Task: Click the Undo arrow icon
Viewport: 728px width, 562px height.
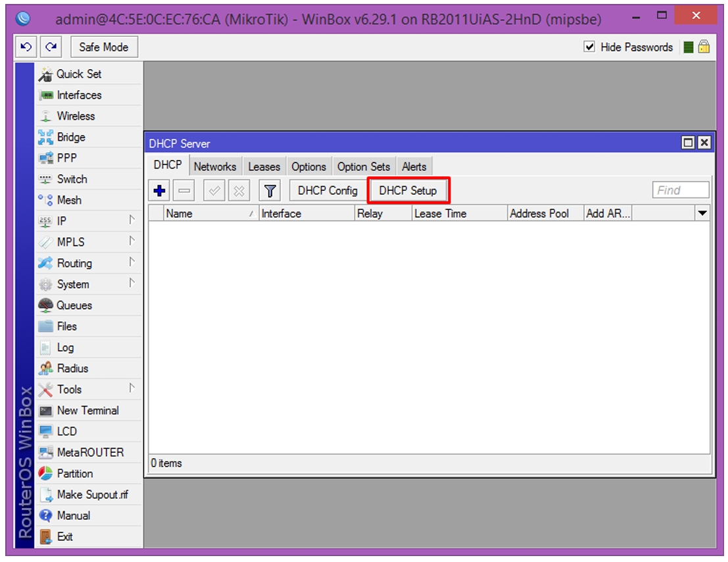Action: 26,47
